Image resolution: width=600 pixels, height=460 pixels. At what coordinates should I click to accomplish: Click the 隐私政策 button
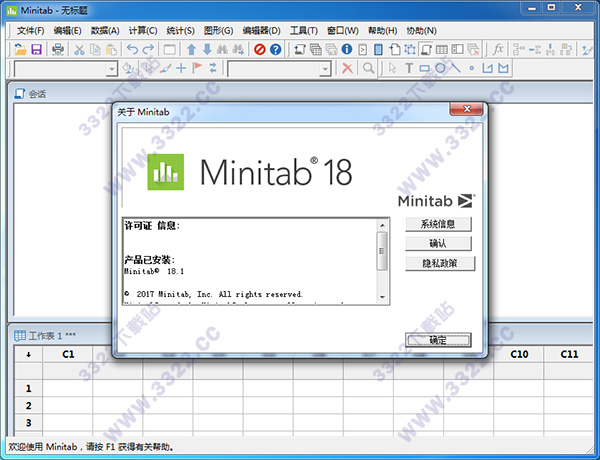pyautogui.click(x=438, y=263)
